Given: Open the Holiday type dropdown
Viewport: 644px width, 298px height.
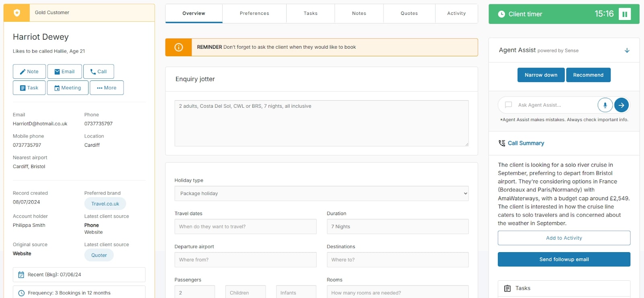Looking at the screenshot, I should [x=321, y=193].
